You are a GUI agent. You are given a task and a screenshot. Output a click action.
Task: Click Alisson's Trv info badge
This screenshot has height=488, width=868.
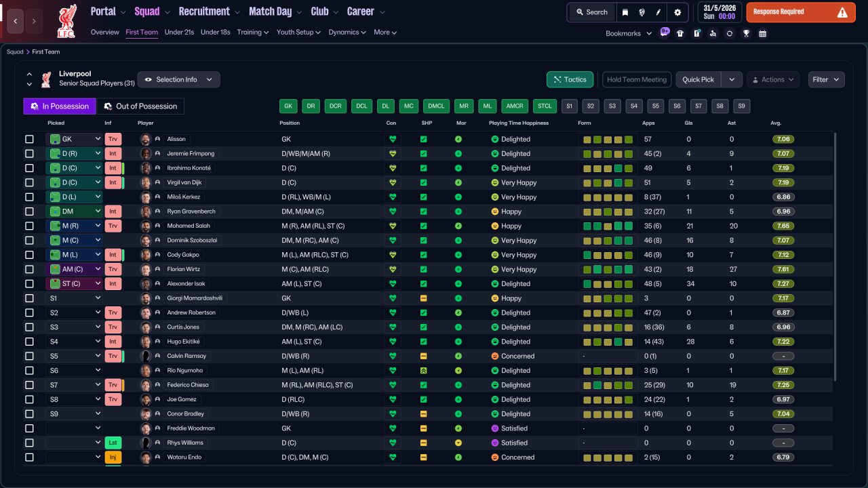coord(113,139)
